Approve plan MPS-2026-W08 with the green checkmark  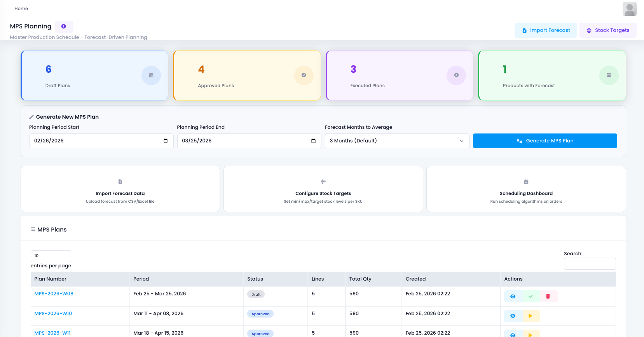[531, 297]
